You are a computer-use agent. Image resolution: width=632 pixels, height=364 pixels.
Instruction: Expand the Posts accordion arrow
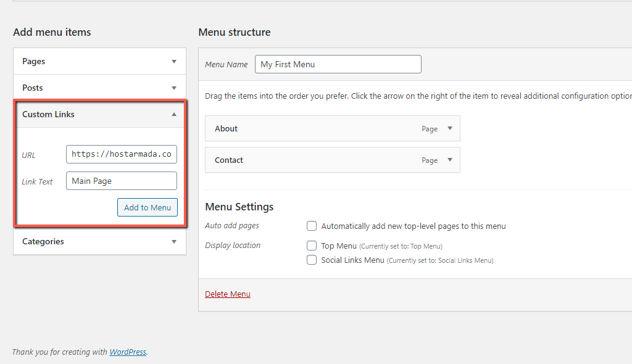pyautogui.click(x=173, y=88)
